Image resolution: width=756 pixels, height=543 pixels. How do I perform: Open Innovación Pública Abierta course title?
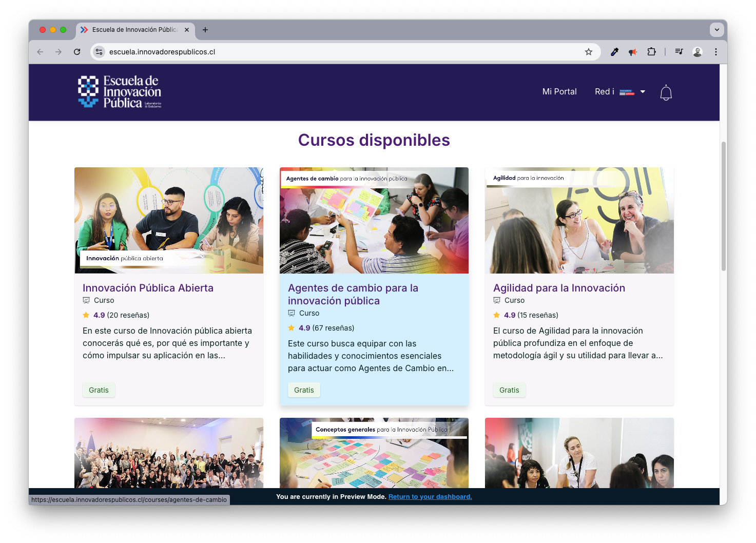pos(148,288)
